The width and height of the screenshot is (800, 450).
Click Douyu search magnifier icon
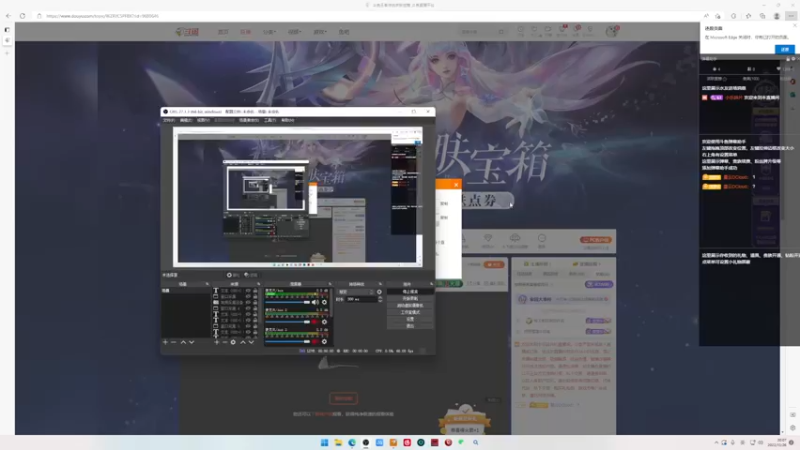point(501,32)
